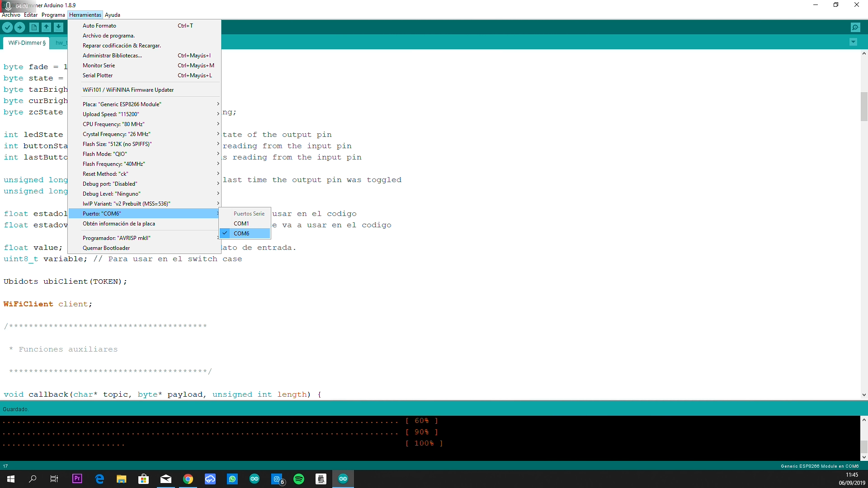Open Microsoft Store from the taskbar
Viewport: 868px width, 488px height.
click(144, 479)
